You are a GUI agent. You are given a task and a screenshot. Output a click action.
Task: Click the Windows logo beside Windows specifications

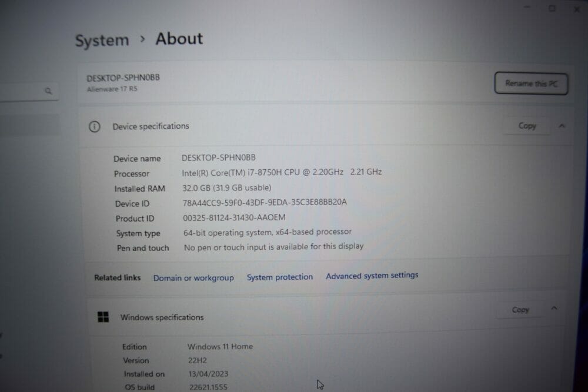point(103,317)
